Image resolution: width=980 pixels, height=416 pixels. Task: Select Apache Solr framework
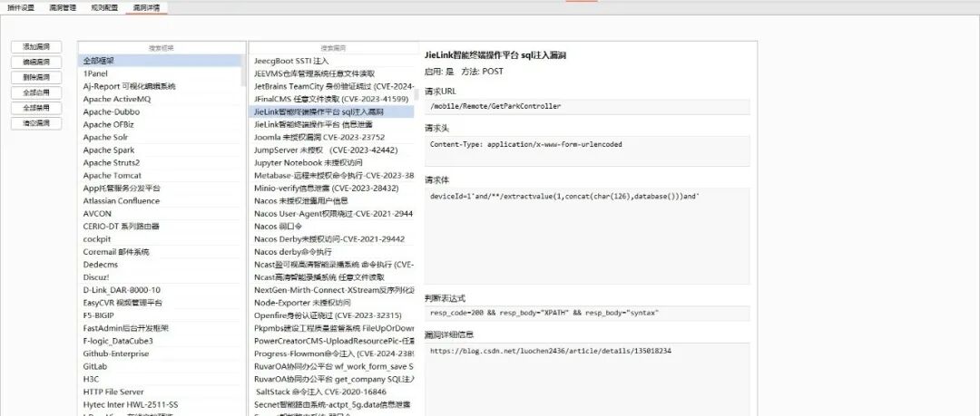point(160,138)
